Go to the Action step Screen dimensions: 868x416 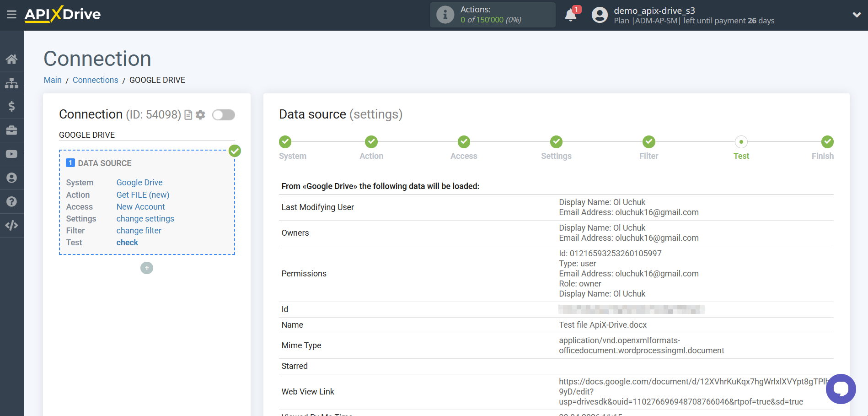click(x=371, y=142)
